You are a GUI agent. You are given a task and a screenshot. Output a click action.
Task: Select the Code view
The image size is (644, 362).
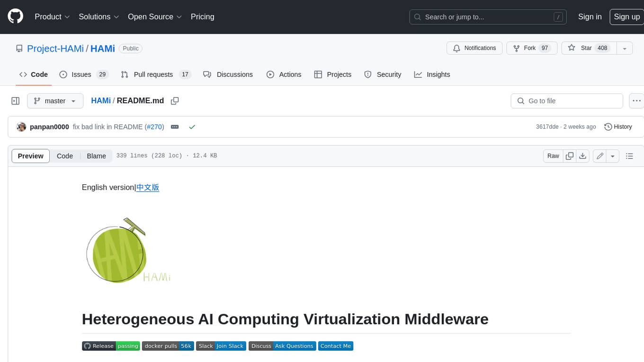pyautogui.click(x=65, y=156)
